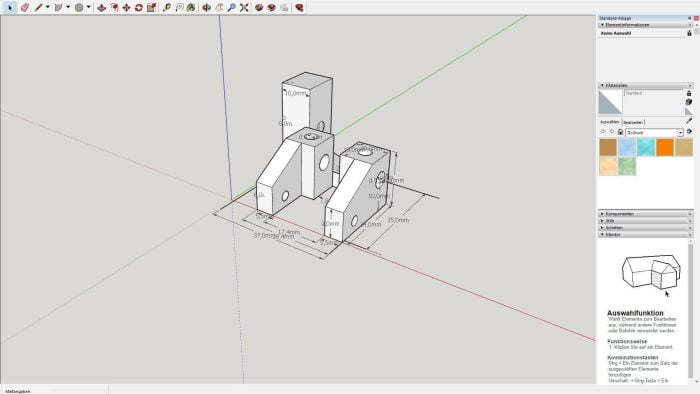The height and width of the screenshot is (394, 700).
Task: Close the Mentor panel with its x
Action: [x=690, y=234]
